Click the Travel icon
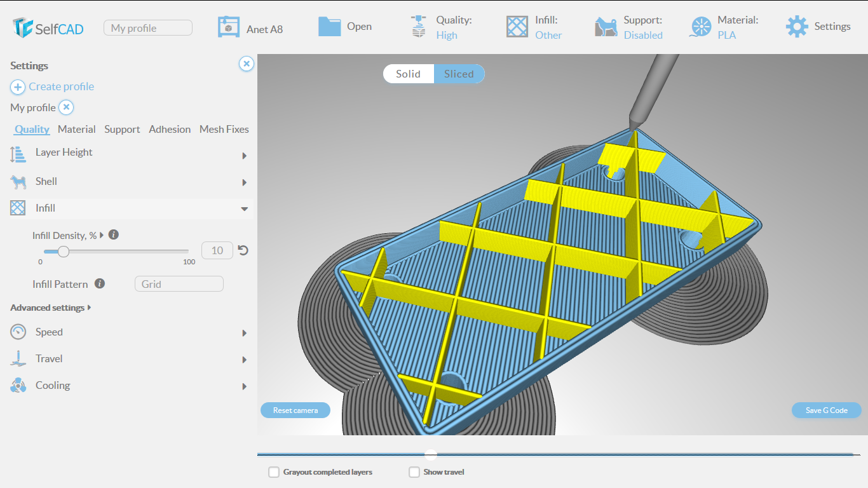Screen dimensions: 868x488 point(18,358)
